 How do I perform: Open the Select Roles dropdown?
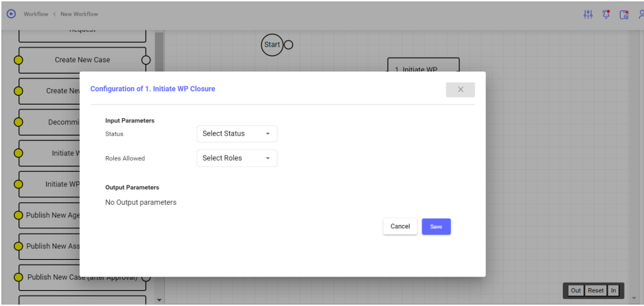coord(237,158)
